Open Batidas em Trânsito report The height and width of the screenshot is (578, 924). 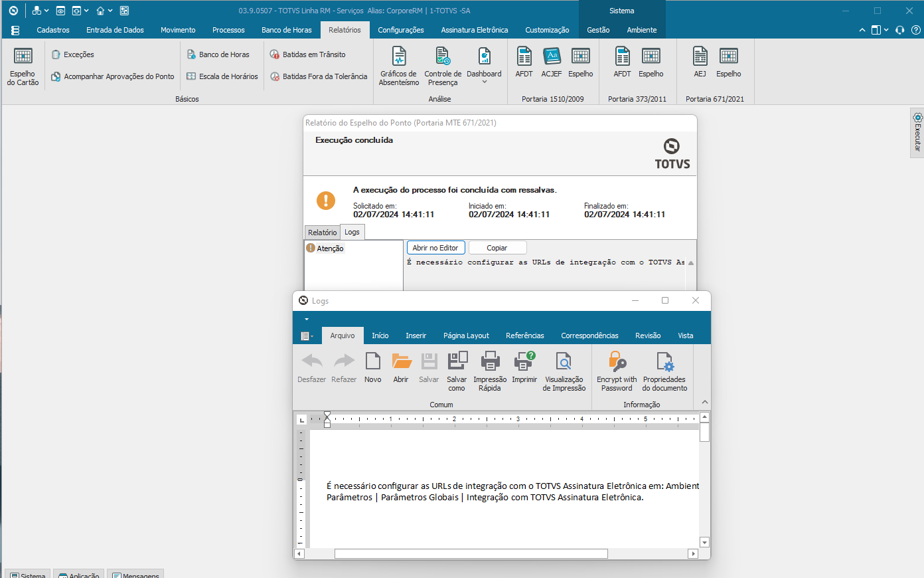pyautogui.click(x=308, y=54)
